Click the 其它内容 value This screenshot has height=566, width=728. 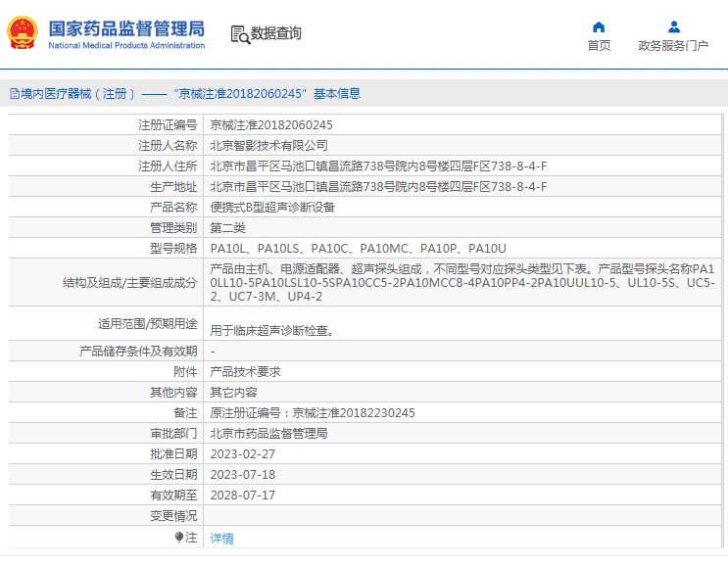[x=233, y=393]
